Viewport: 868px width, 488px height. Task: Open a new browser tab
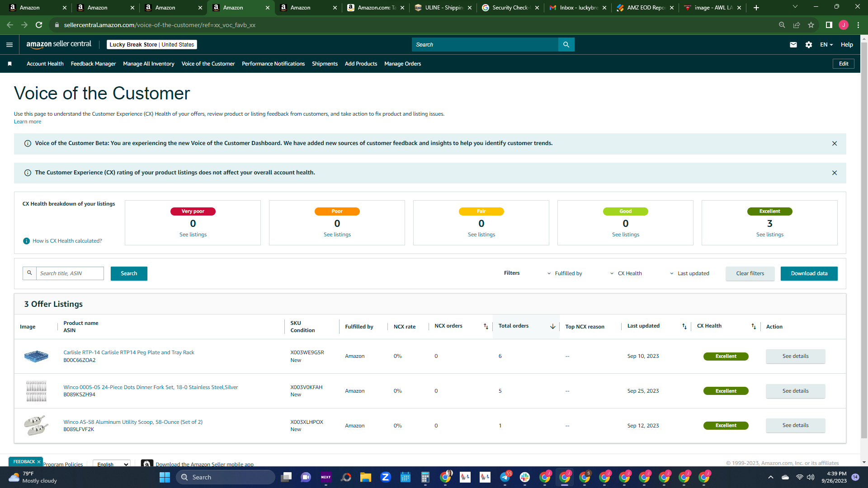pos(756,8)
